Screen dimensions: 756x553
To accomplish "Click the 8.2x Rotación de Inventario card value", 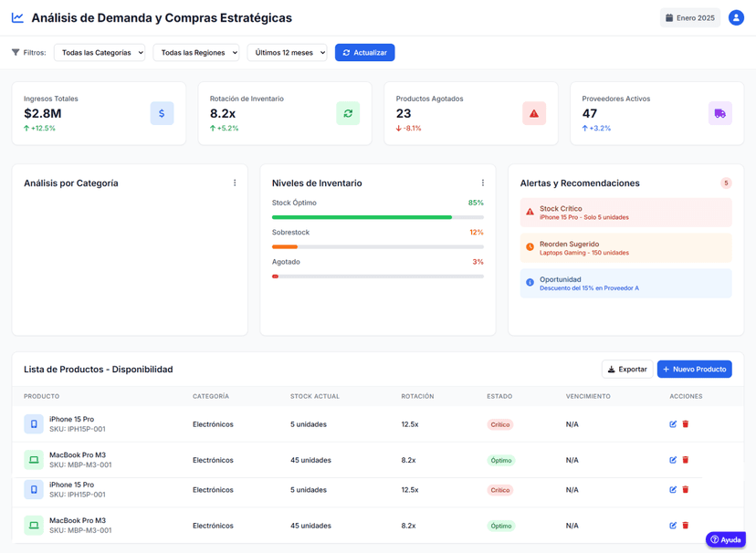I will (x=223, y=113).
